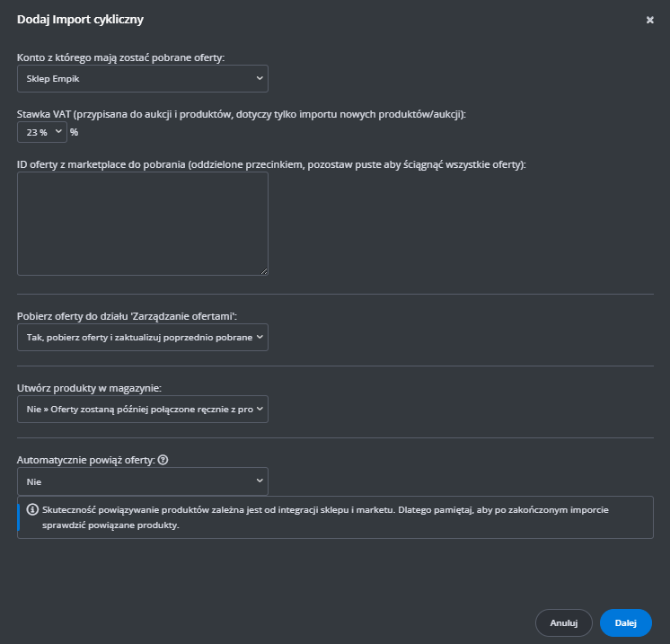Click the percent sign next to VAT
This screenshot has width=670, height=644.
point(74,132)
